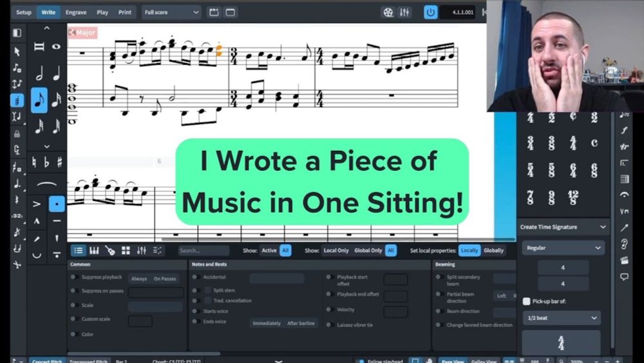Image resolution: width=644 pixels, height=363 pixels.
Task: Select the sixteenth note duration
Action: coord(57,100)
